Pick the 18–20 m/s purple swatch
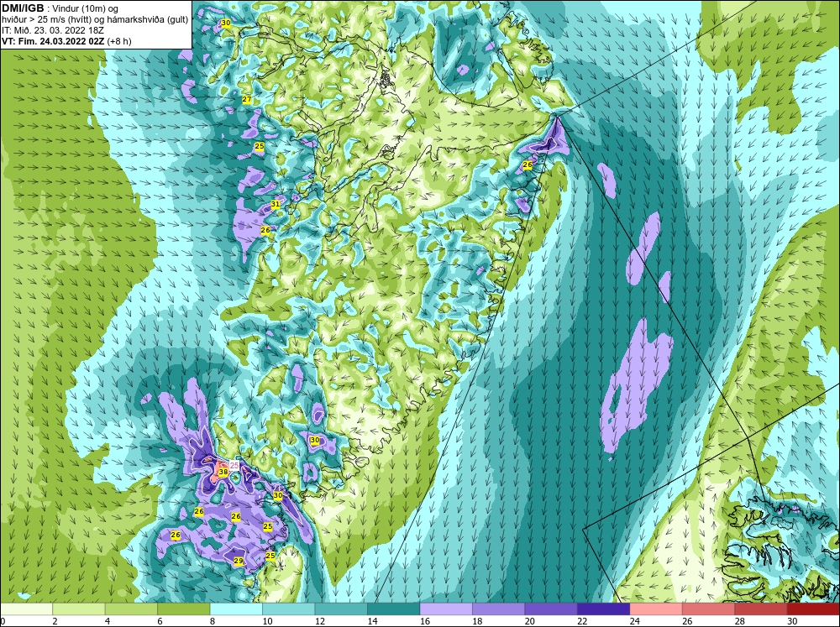 (x=499, y=609)
